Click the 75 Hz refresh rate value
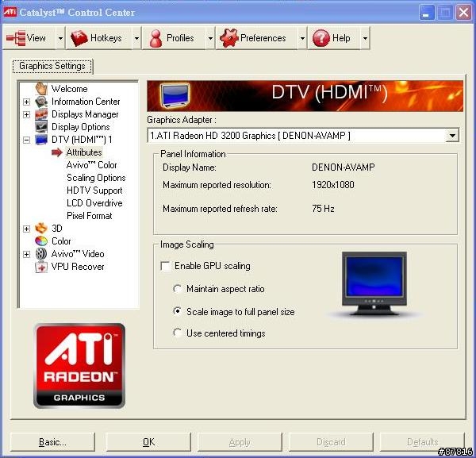 click(x=323, y=209)
